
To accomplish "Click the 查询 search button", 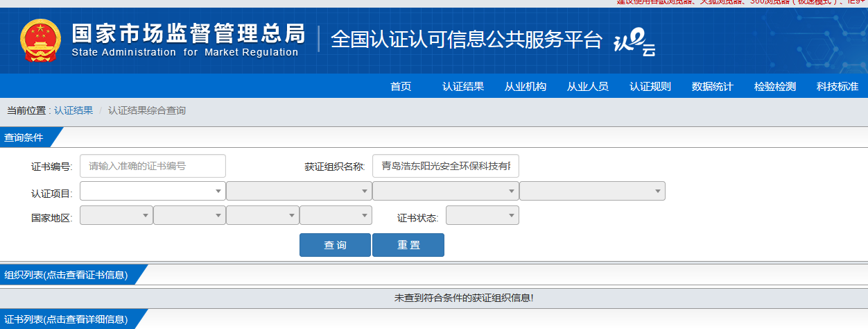I will [335, 245].
